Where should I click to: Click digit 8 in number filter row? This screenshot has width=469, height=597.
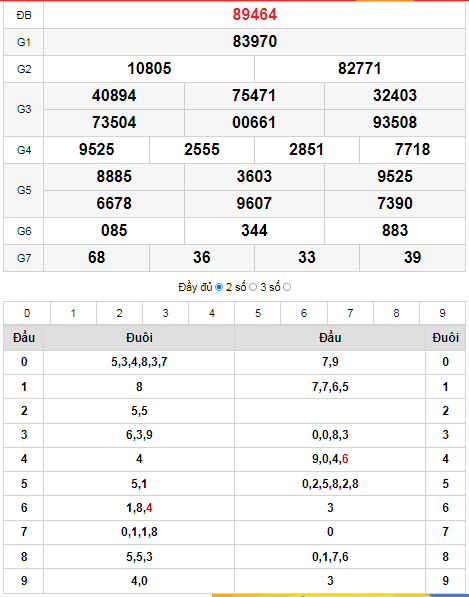[396, 313]
